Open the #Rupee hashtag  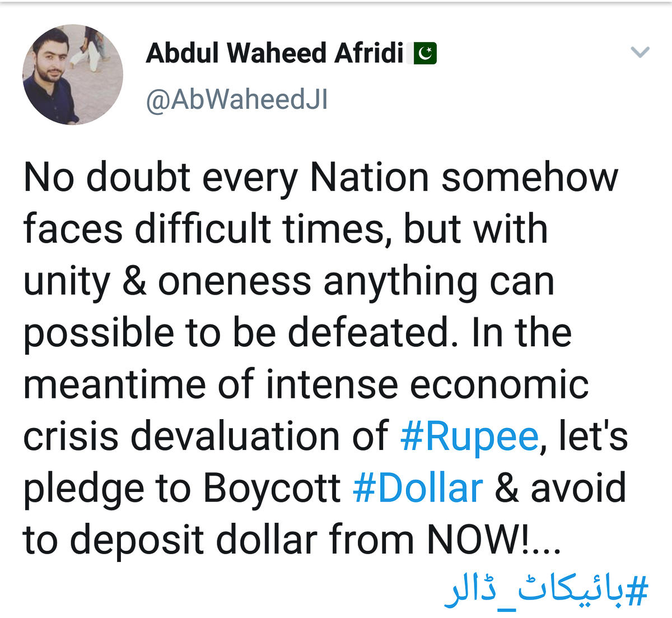pos(469,436)
